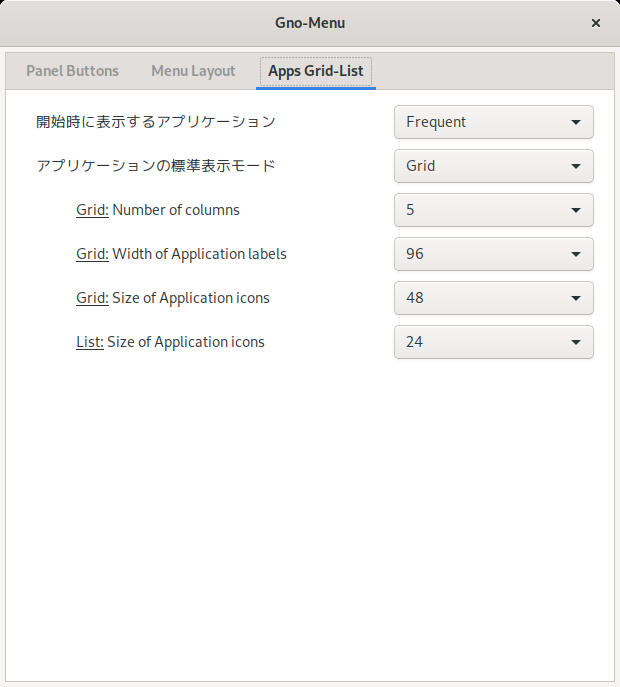
Task: Open the Menu Layout tab
Action: 193,71
